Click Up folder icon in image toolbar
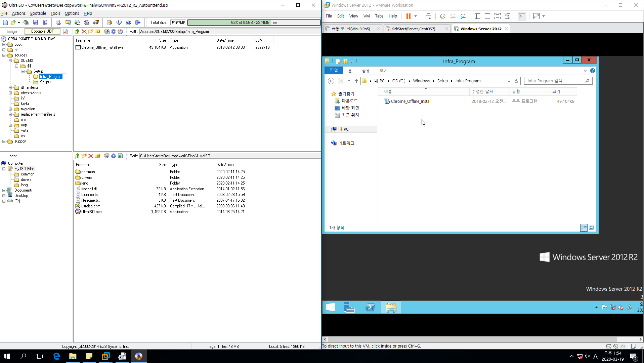 tap(77, 32)
